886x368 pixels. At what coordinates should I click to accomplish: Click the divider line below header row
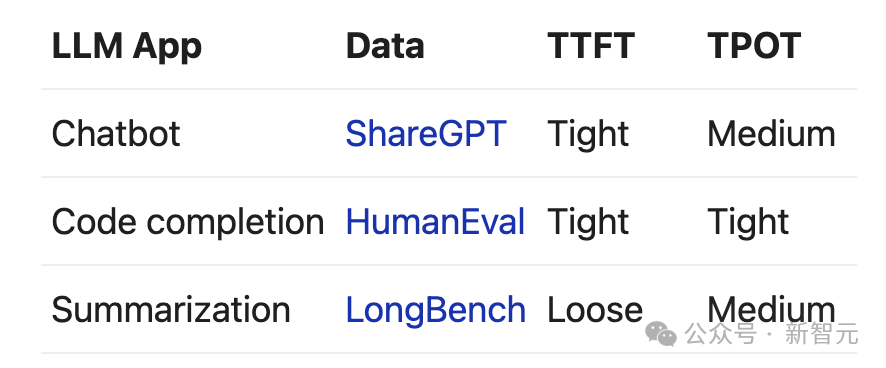point(449,89)
